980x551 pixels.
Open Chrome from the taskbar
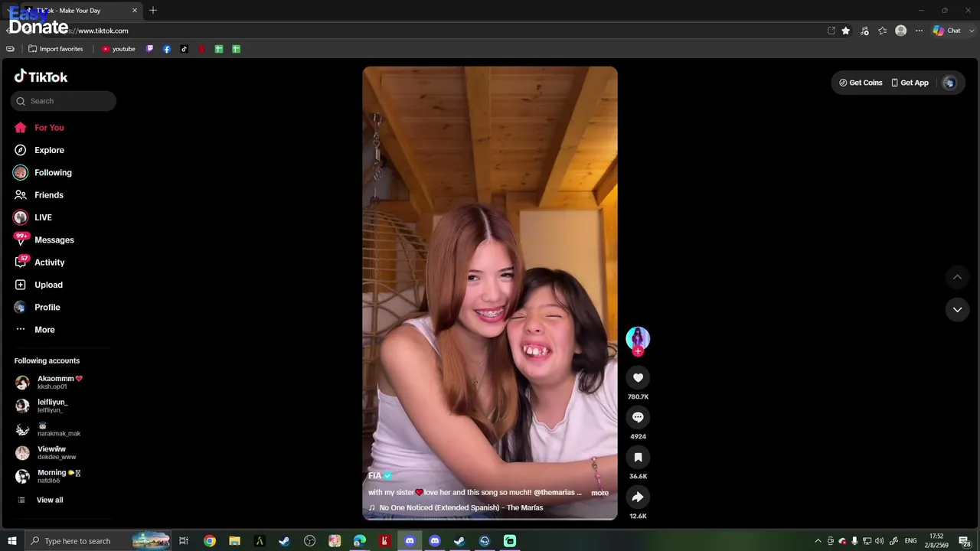tap(210, 541)
